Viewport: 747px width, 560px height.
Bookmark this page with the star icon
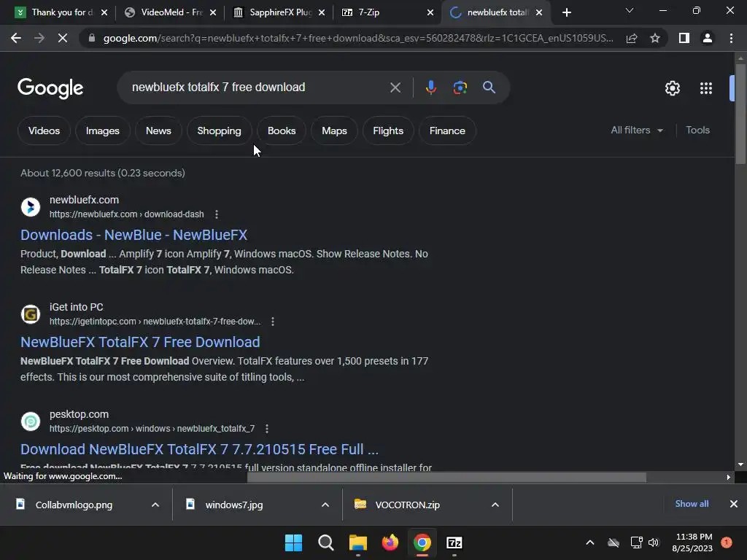point(655,38)
